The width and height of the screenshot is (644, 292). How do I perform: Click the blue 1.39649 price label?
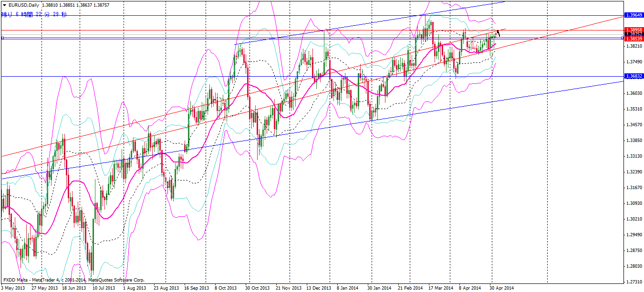point(634,15)
